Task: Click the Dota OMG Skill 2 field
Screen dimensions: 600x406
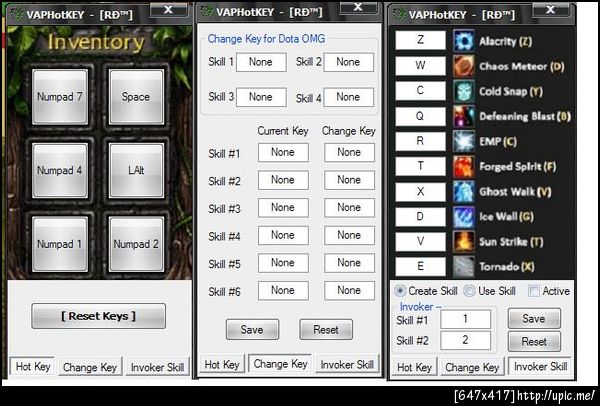Action: [x=349, y=62]
